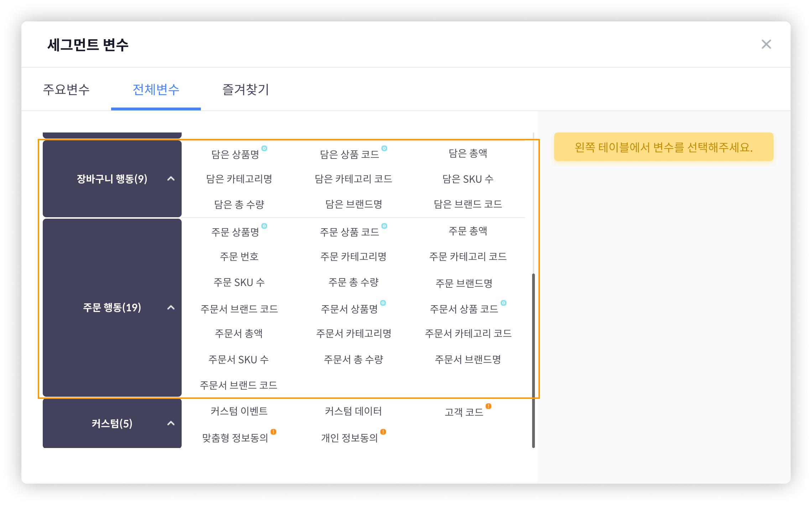Click the orange warning badge on 고객 코드
The height and width of the screenshot is (505, 812).
pyautogui.click(x=489, y=406)
